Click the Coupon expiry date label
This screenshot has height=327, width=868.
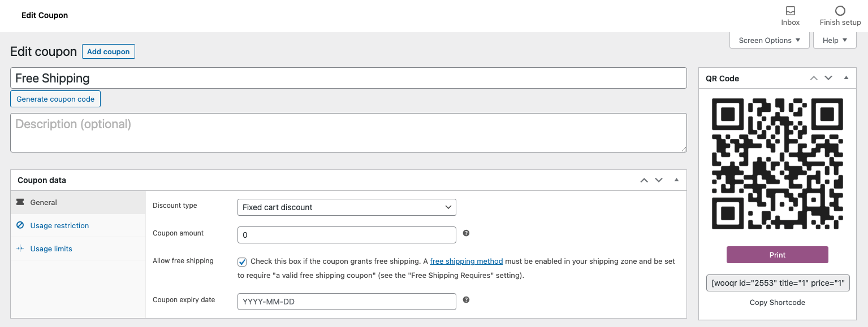point(184,300)
